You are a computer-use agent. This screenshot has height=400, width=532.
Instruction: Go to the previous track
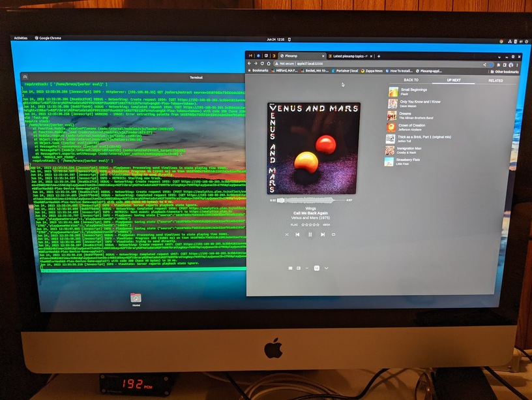click(x=297, y=234)
